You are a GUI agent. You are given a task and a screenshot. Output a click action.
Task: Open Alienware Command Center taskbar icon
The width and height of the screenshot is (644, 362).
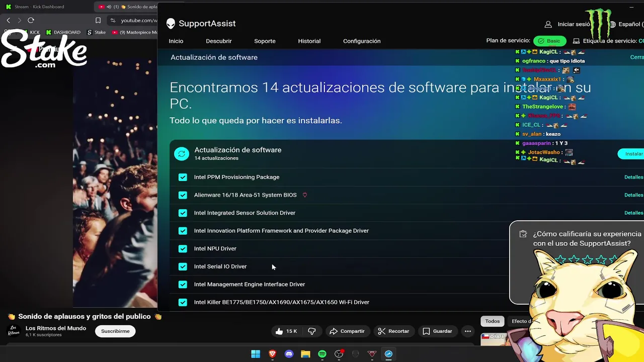[356, 354]
